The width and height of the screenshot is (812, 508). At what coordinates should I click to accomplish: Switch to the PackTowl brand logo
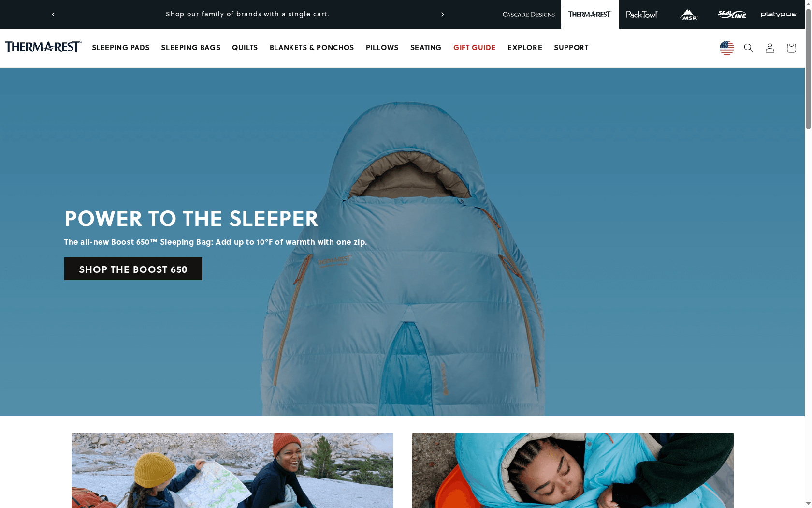(x=642, y=15)
